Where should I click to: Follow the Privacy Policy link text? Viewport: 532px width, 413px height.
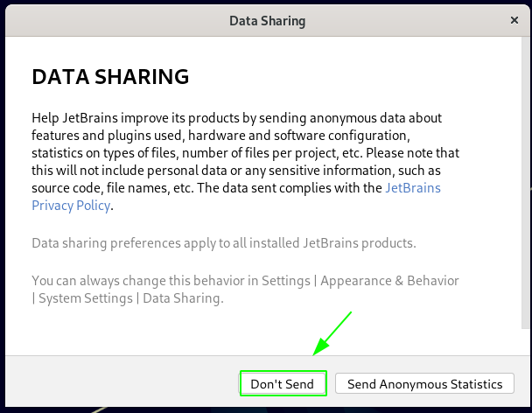71,205
